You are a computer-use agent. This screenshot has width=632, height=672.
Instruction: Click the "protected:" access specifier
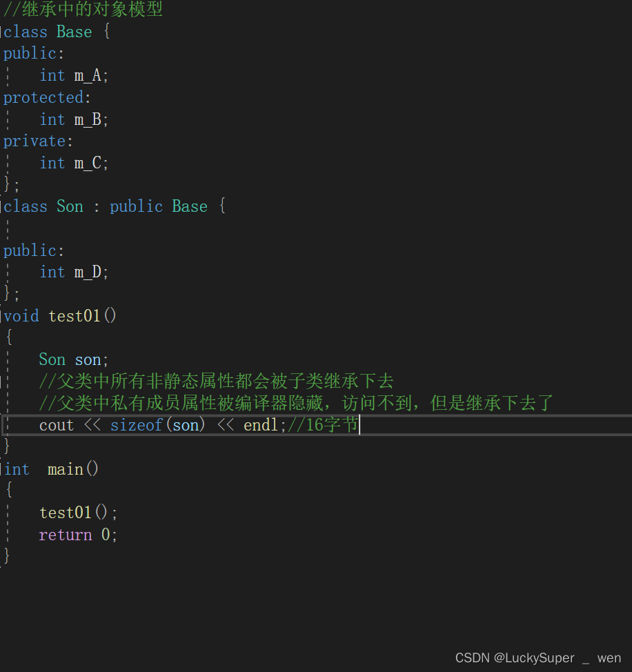(x=47, y=97)
